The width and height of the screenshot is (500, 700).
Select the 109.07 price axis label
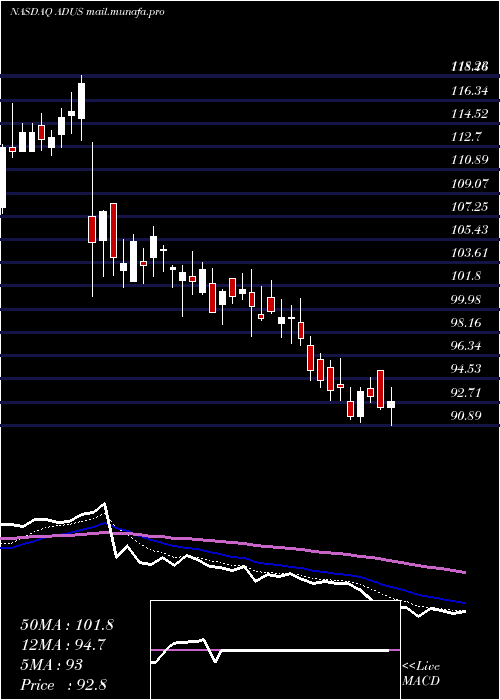[x=470, y=183]
